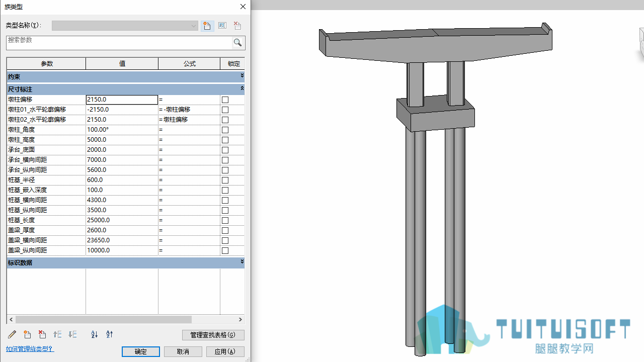Click the Delete parameter icon
The height and width of the screenshot is (362, 644).
(x=42, y=334)
